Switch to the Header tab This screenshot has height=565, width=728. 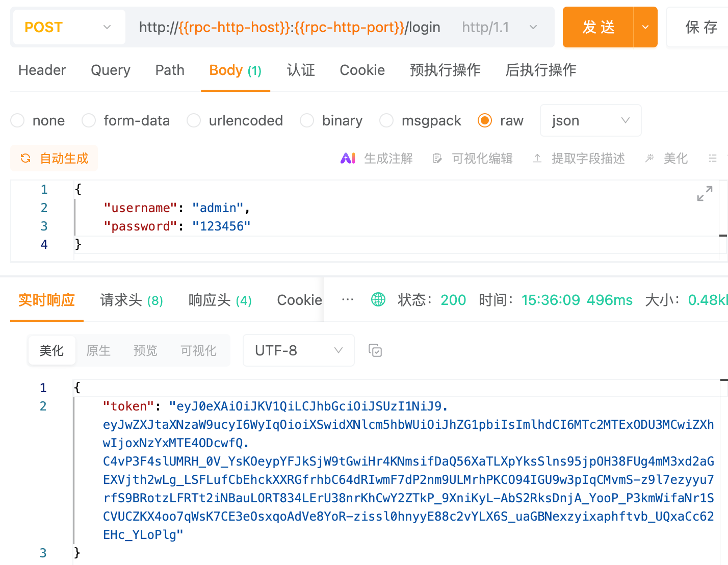(42, 70)
